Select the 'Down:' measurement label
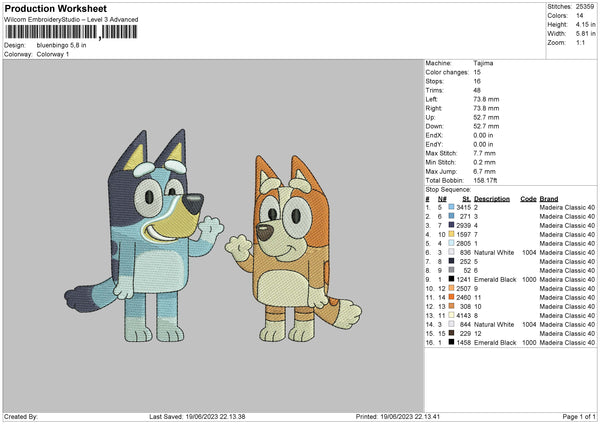This screenshot has height=424, width=600. pos(434,126)
